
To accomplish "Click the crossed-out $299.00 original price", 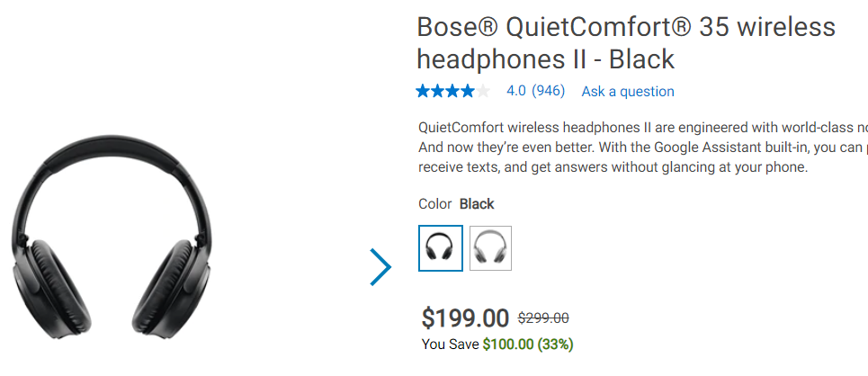I will [x=543, y=318].
